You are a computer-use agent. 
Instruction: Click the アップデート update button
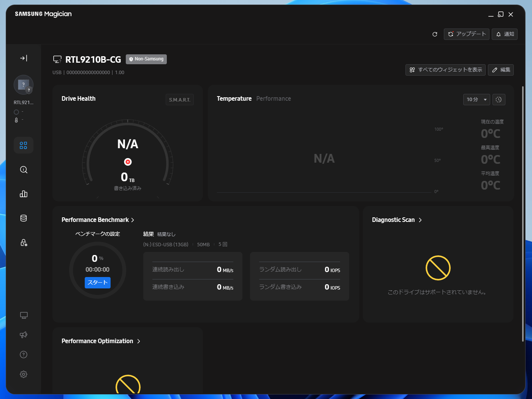click(467, 34)
